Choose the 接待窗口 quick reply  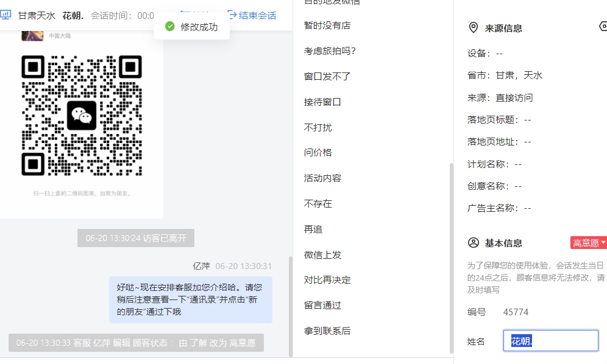pos(323,102)
